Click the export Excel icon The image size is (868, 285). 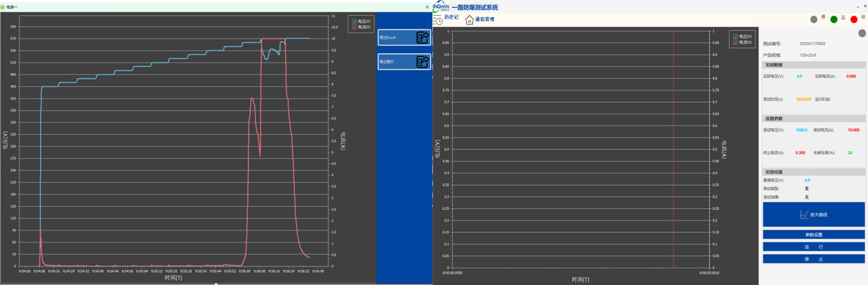422,38
